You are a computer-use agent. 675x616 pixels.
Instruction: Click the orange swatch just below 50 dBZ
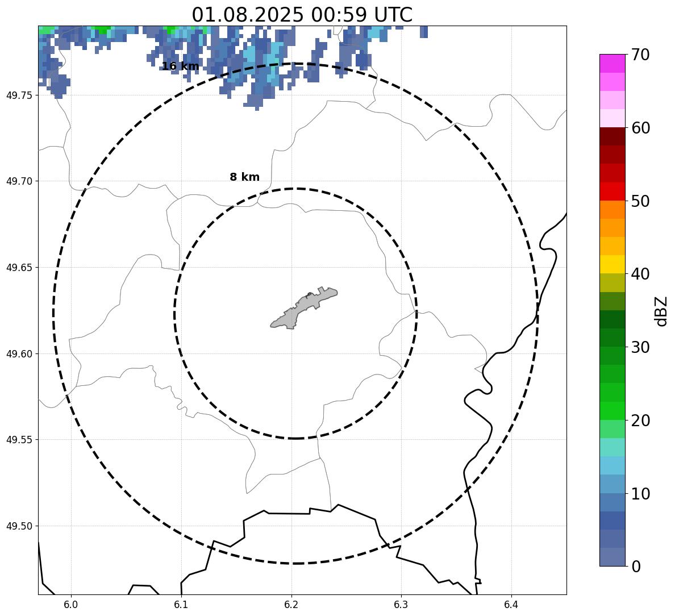click(612, 210)
